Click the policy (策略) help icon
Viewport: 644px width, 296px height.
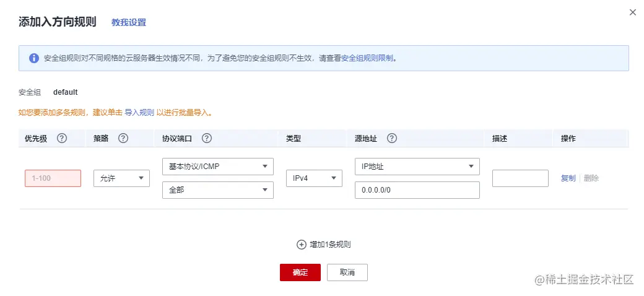123,138
